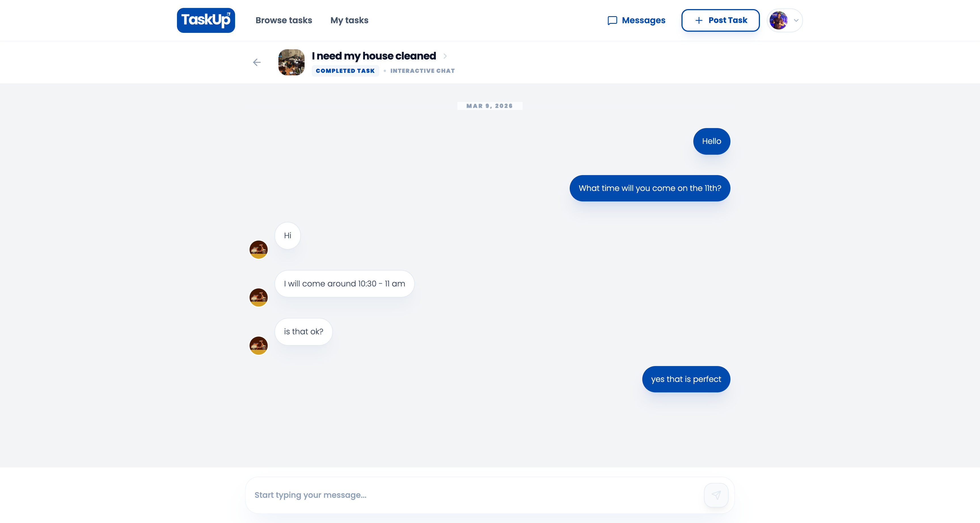Open Messages from the top navigation
980x523 pixels.
point(644,20)
